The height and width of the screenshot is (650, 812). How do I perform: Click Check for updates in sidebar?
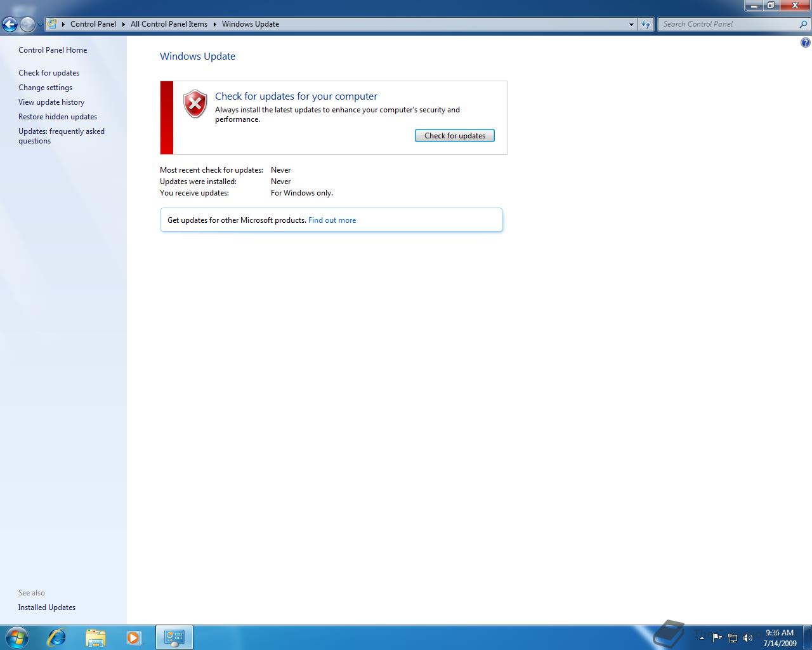[49, 73]
